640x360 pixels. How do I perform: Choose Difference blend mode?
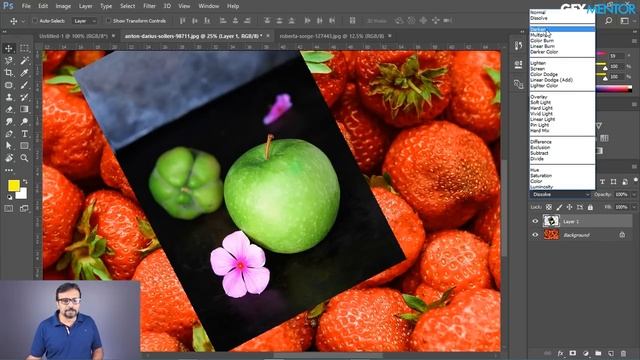(x=562, y=142)
